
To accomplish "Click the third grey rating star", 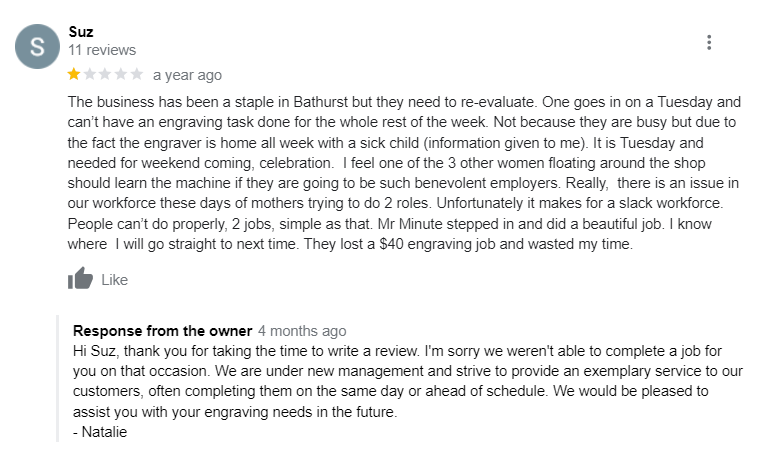I will coord(105,74).
